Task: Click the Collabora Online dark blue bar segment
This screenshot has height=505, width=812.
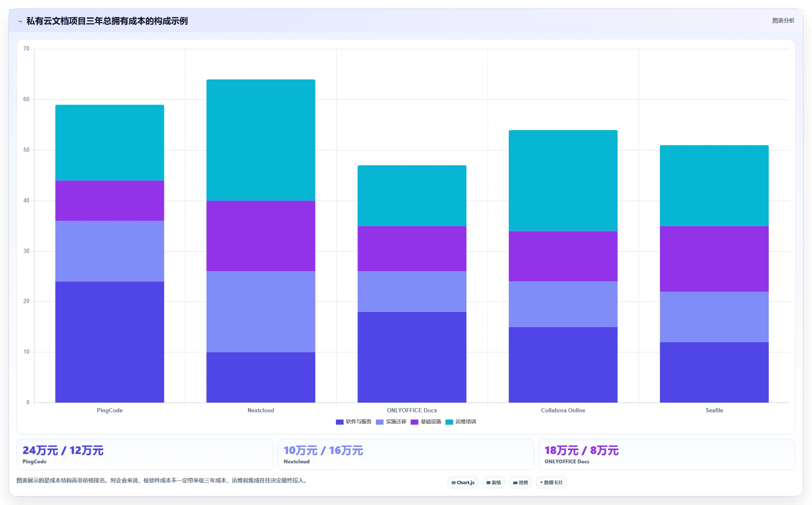Action: click(x=563, y=365)
